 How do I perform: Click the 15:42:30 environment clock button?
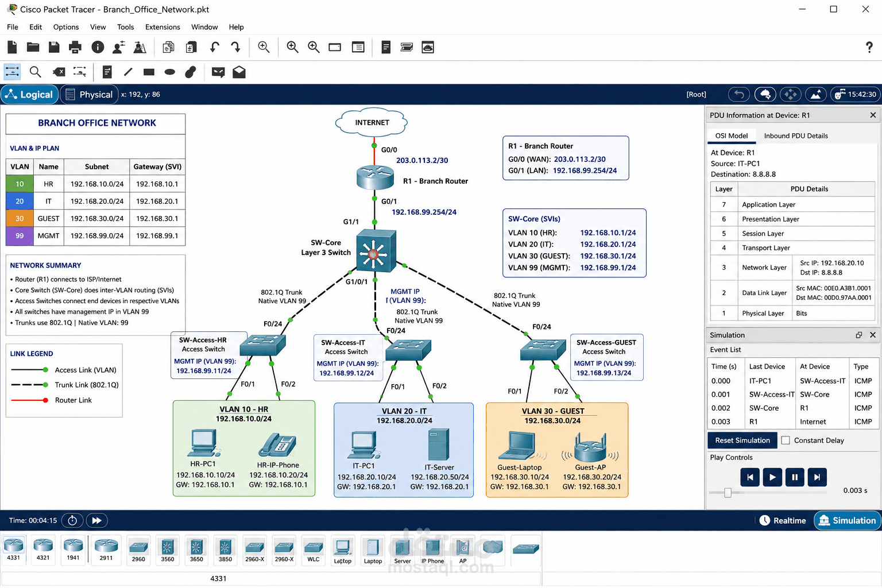[x=856, y=94]
